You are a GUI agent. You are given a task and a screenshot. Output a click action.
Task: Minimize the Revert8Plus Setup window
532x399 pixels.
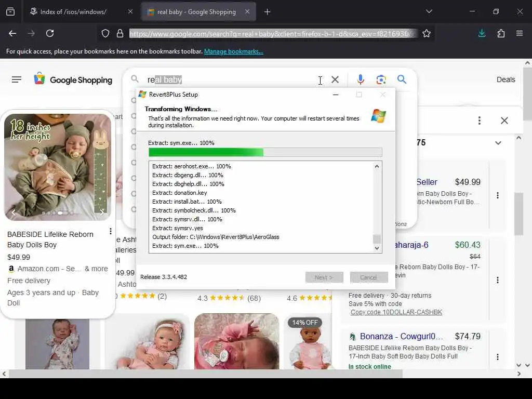pyautogui.click(x=336, y=95)
